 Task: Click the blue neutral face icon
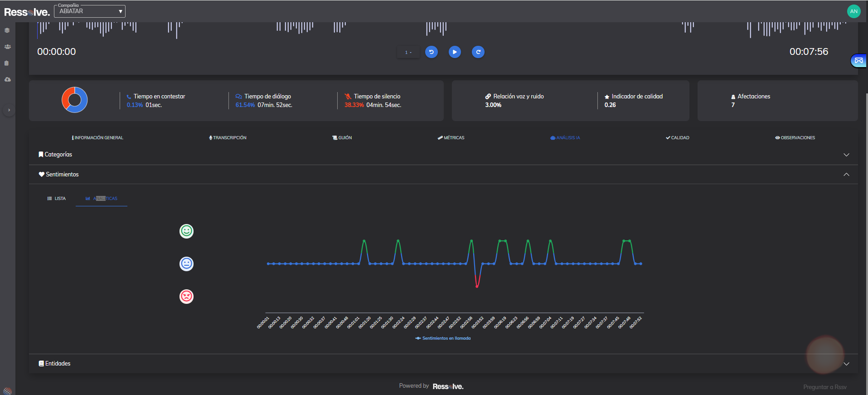click(186, 264)
